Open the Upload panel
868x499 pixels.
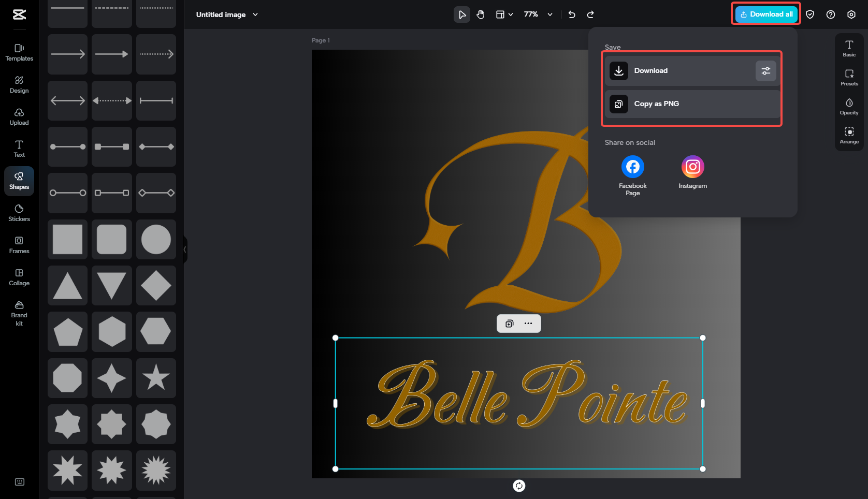coord(19,116)
